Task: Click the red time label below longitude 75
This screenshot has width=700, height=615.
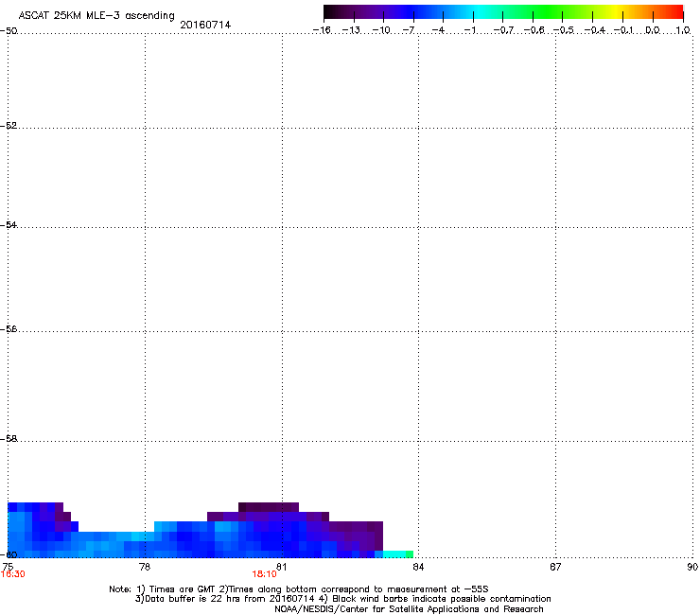Action: click(x=13, y=574)
